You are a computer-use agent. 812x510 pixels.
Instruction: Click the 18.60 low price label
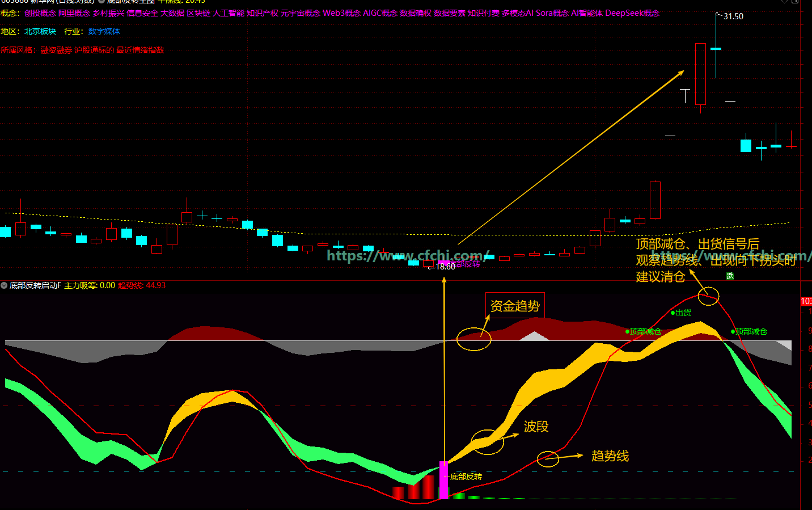click(446, 267)
